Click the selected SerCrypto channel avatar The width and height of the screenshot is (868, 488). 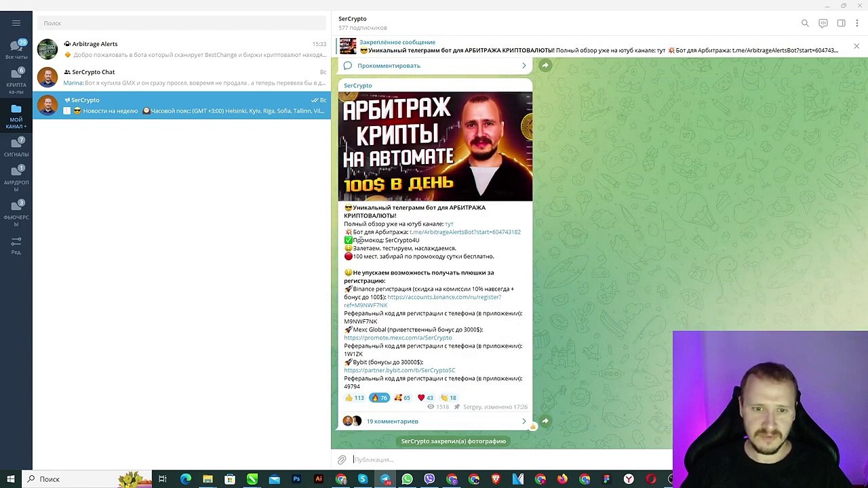tap(47, 105)
